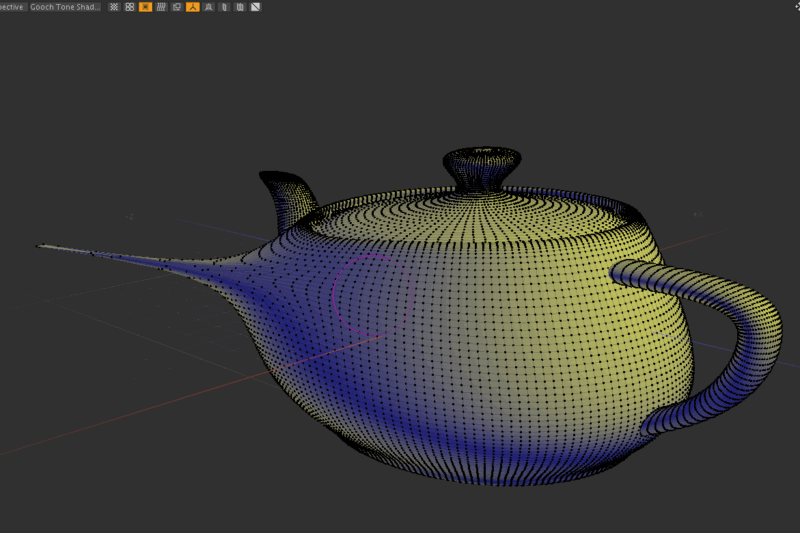Image resolution: width=800 pixels, height=533 pixels.
Task: Click the teapot lid knob
Action: [x=482, y=169]
